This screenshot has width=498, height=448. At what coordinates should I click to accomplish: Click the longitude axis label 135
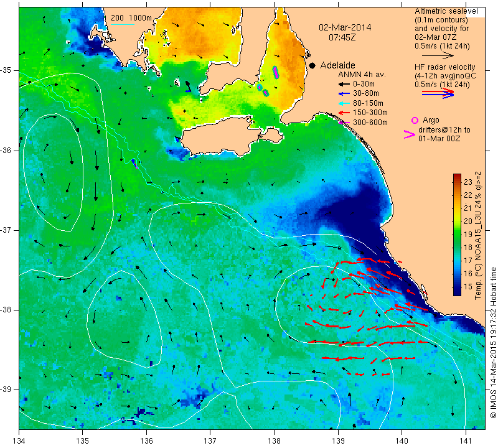coord(83,441)
